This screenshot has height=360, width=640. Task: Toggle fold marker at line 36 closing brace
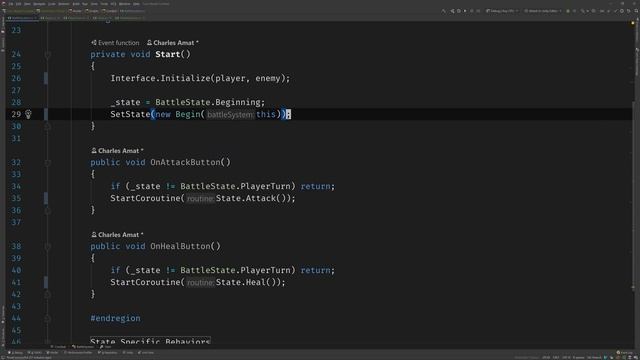click(x=48, y=210)
